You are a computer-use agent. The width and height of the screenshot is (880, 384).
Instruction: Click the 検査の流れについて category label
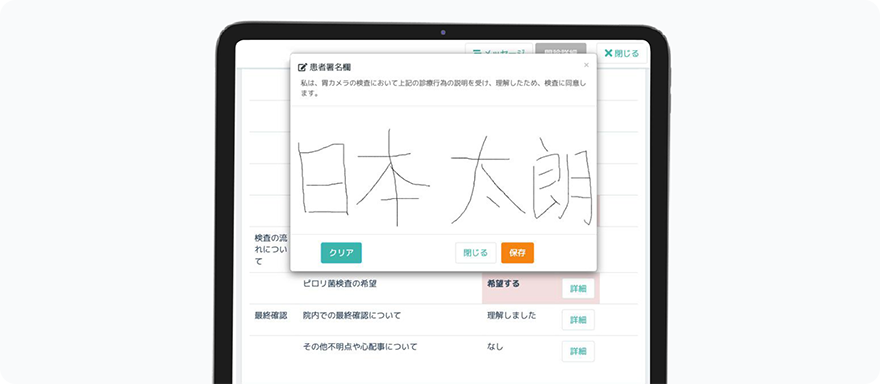point(271,249)
